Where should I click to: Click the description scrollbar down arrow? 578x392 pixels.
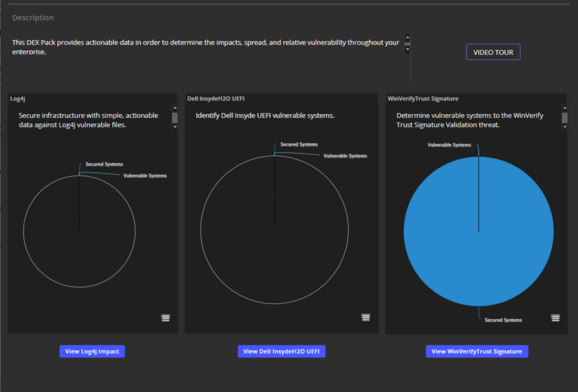[x=407, y=50]
